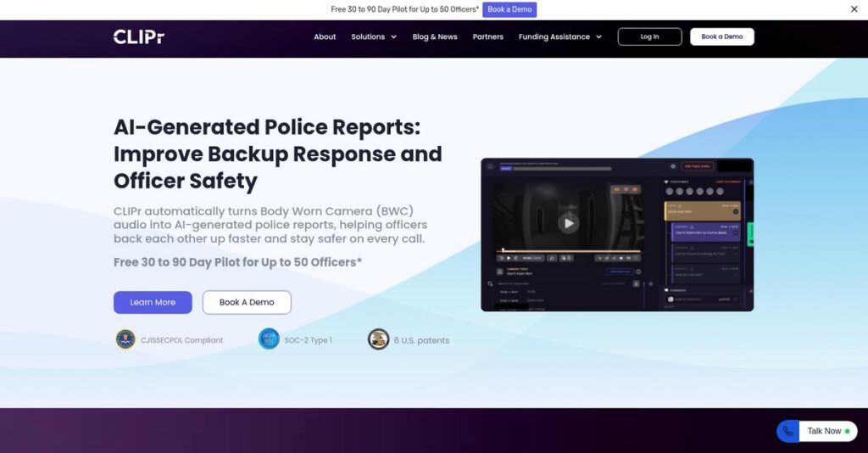Close the pilot offer banner
The height and width of the screenshot is (453, 868).
click(854, 9)
